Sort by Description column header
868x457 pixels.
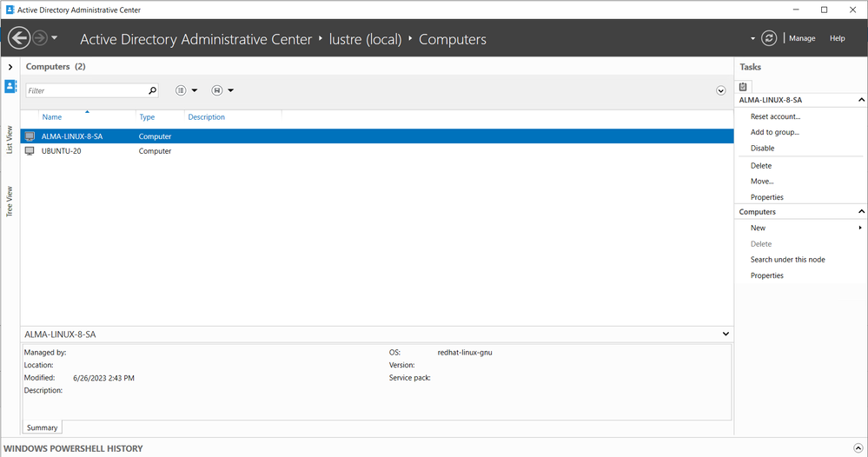207,117
